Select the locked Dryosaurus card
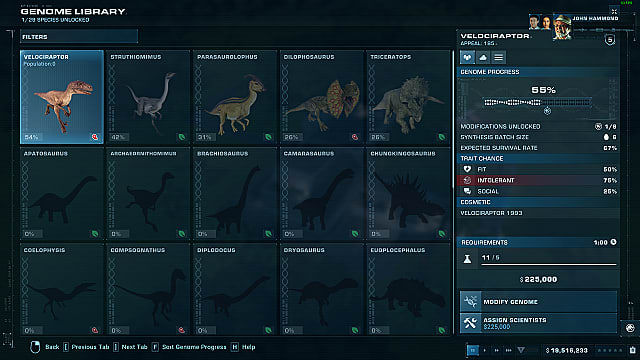Viewport: 640px width, 360px height. click(x=322, y=290)
